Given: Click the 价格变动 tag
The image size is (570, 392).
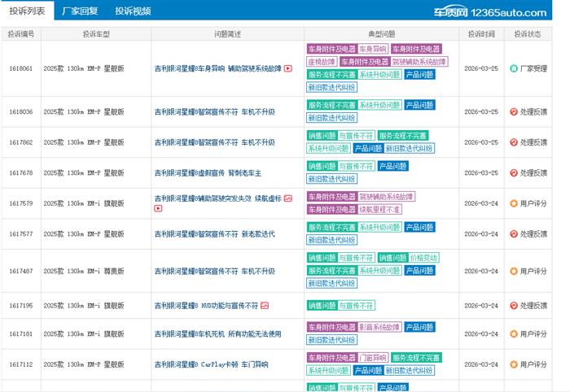Looking at the screenshot, I should point(423,258).
